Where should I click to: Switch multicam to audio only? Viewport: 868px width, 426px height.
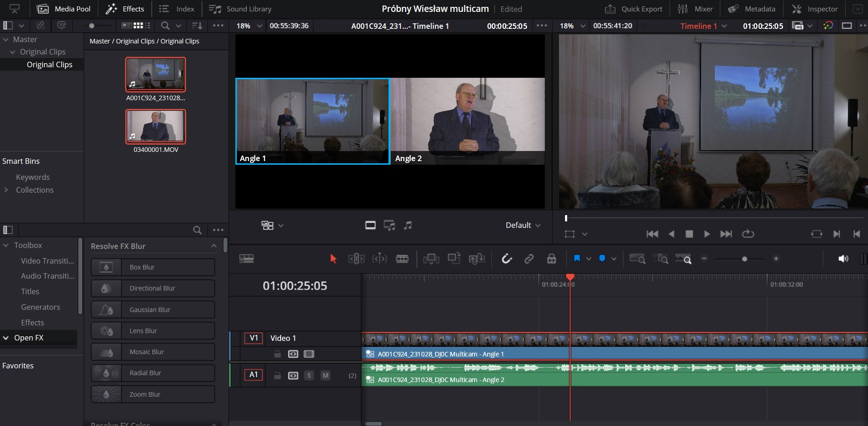[x=408, y=225]
